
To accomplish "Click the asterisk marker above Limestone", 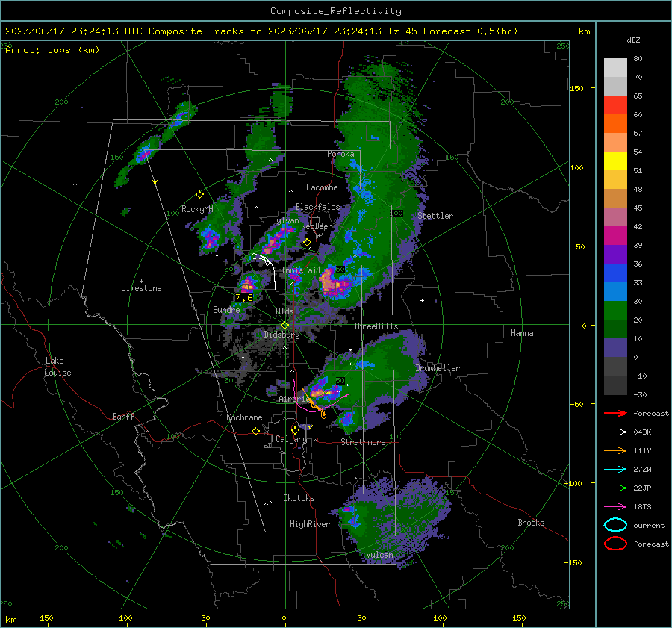I will 141,282.
